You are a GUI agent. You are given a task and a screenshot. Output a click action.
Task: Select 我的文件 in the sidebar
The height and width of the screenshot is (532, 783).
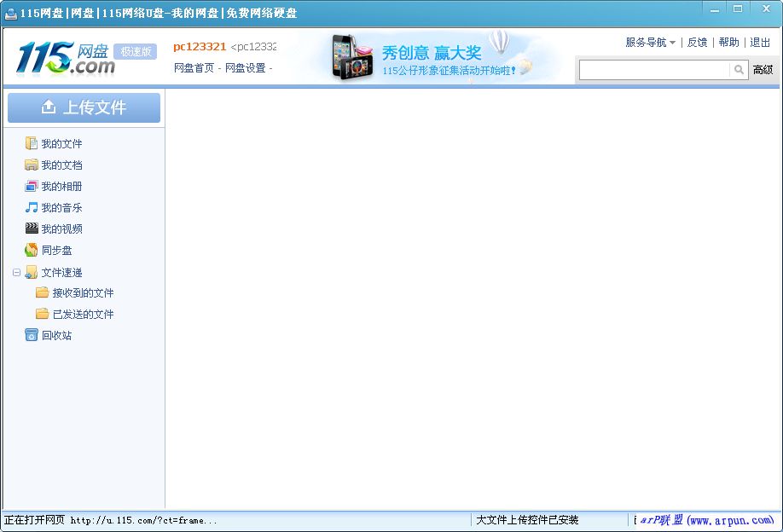pos(60,143)
